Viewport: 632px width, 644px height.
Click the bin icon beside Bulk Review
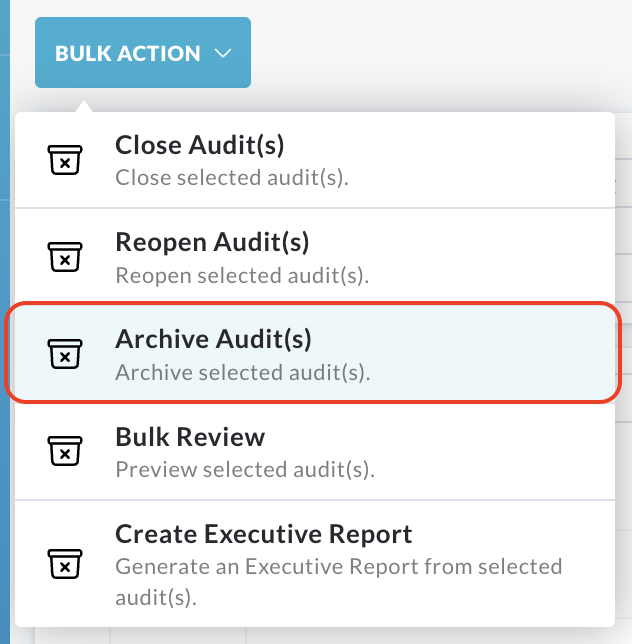tap(65, 451)
